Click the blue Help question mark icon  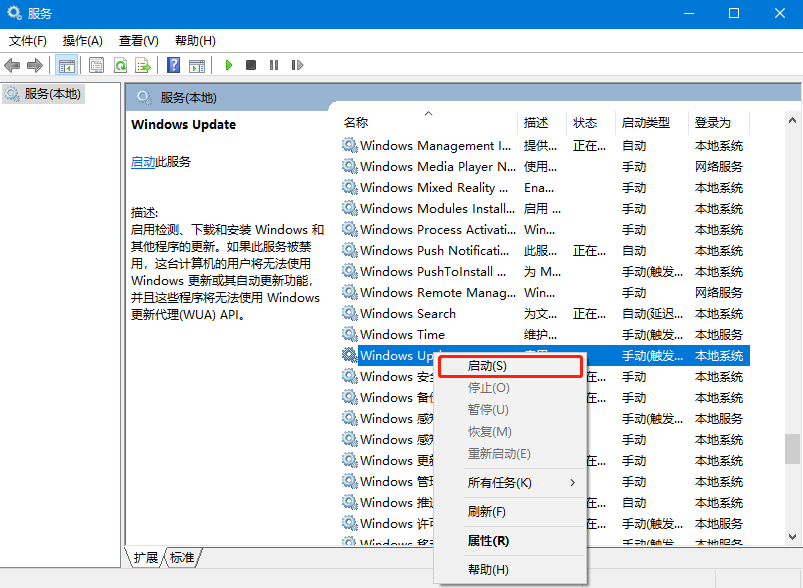[174, 65]
